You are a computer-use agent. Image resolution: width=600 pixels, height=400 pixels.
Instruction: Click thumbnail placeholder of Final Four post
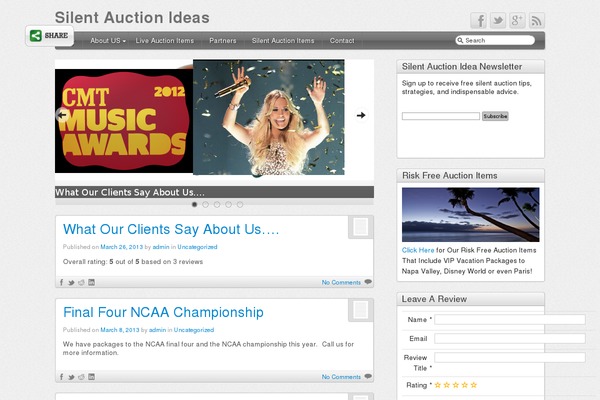click(x=360, y=310)
